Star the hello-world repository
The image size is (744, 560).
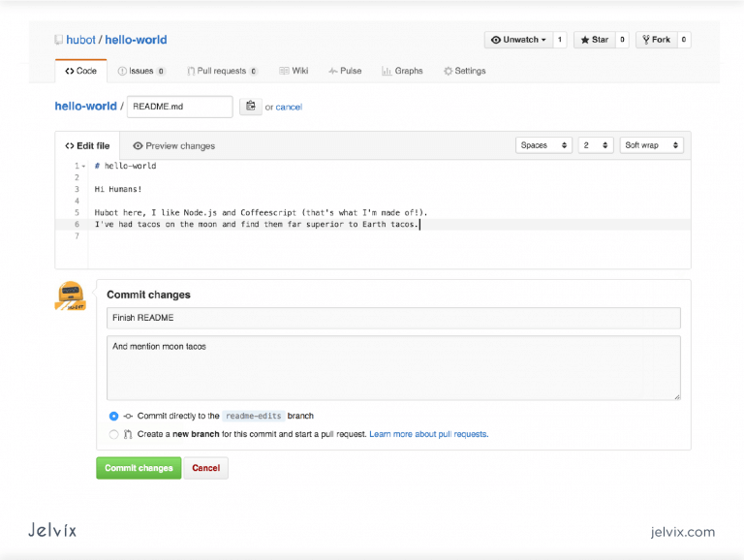[x=595, y=40]
